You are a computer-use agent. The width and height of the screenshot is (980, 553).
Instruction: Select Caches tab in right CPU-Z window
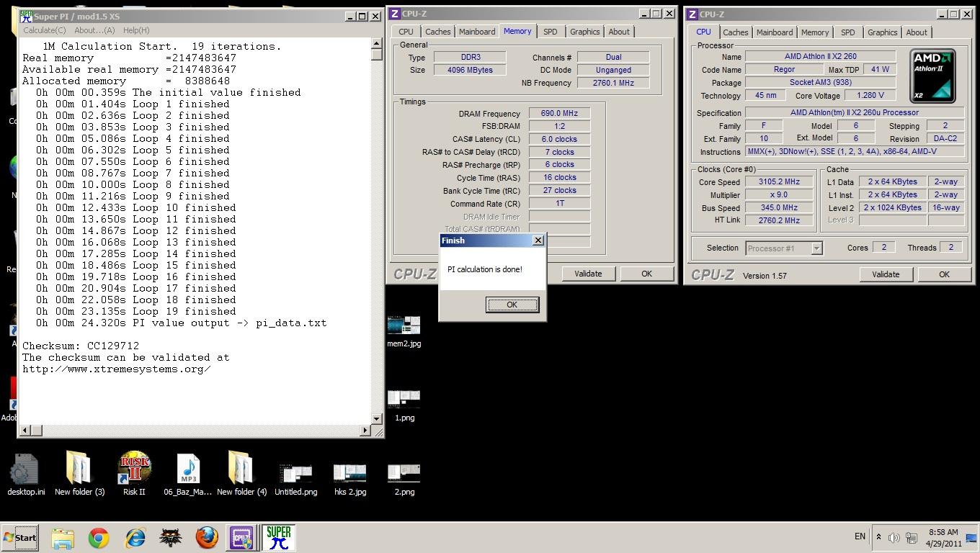tap(735, 32)
